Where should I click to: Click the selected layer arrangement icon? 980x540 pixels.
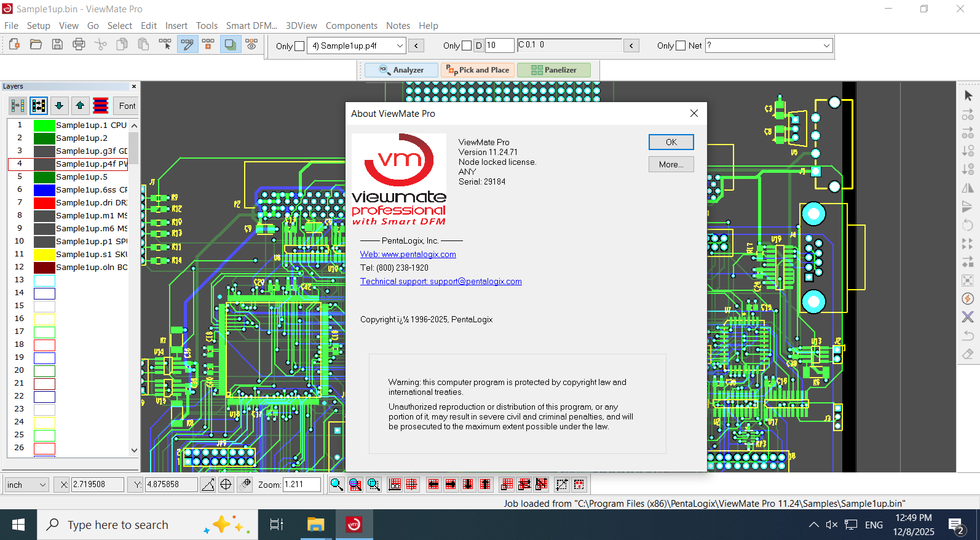39,106
